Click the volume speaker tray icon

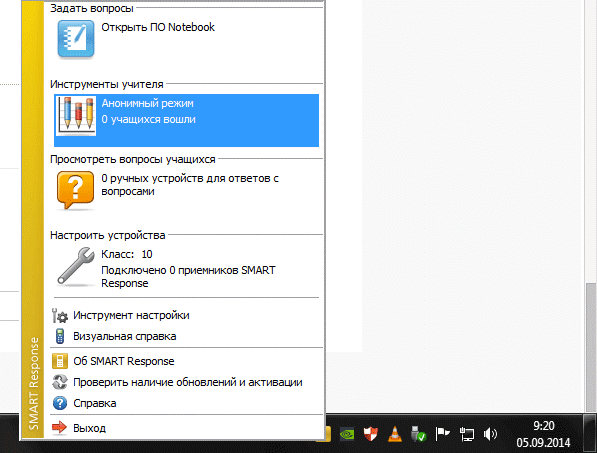click(x=490, y=434)
